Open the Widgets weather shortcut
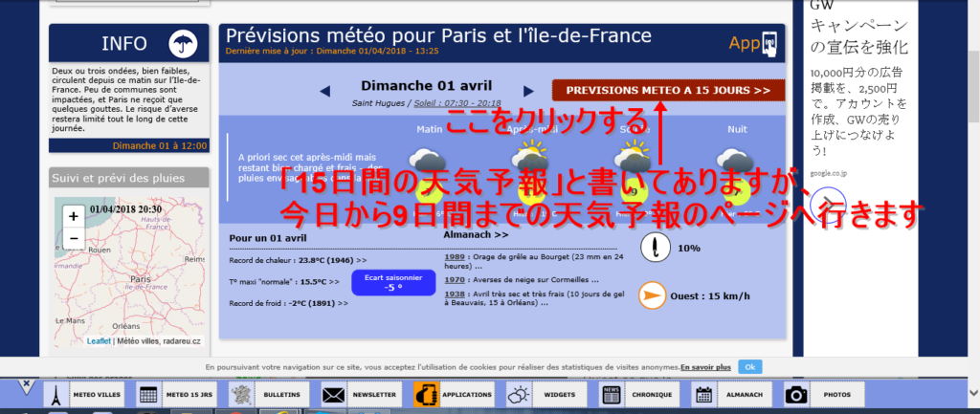This screenshot has height=414, width=980. [x=545, y=394]
